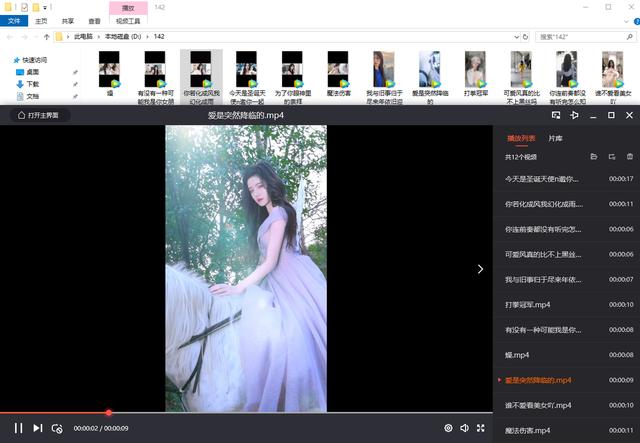Refresh the Explorer folder view

point(526,37)
